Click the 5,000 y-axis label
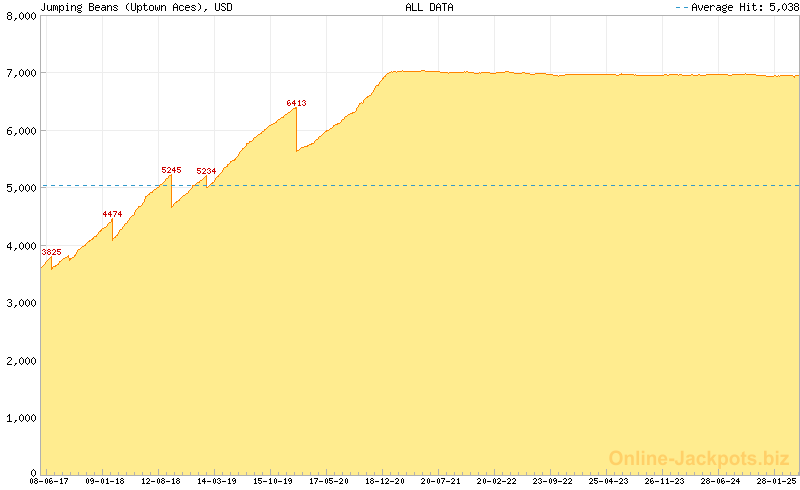The width and height of the screenshot is (800, 490). pyautogui.click(x=21, y=188)
